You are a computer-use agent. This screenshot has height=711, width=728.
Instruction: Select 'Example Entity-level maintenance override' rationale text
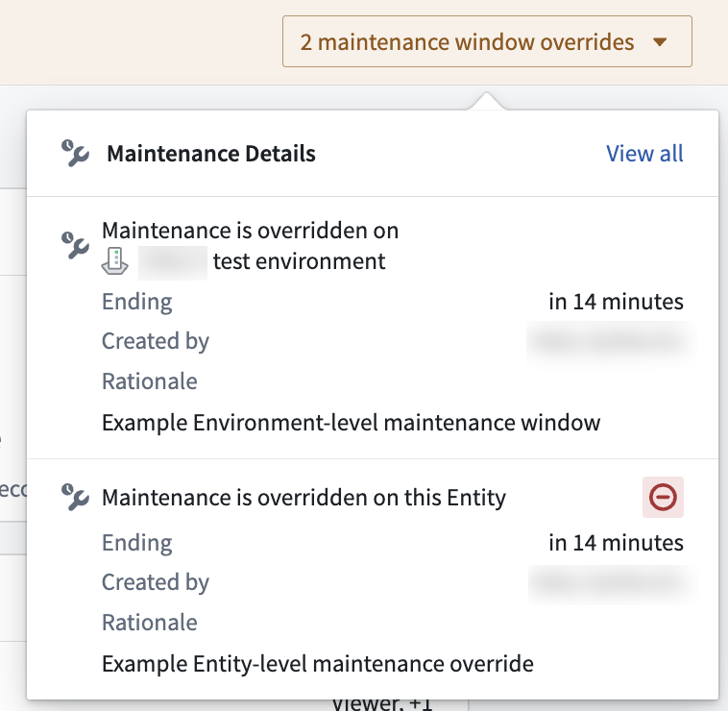pyautogui.click(x=318, y=664)
